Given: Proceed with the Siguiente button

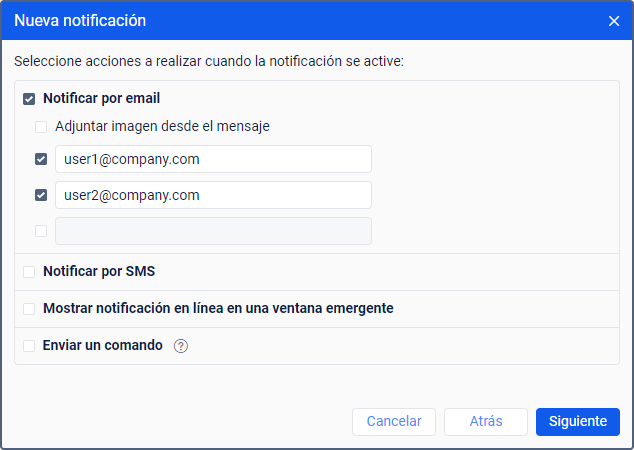Looking at the screenshot, I should 577,422.
